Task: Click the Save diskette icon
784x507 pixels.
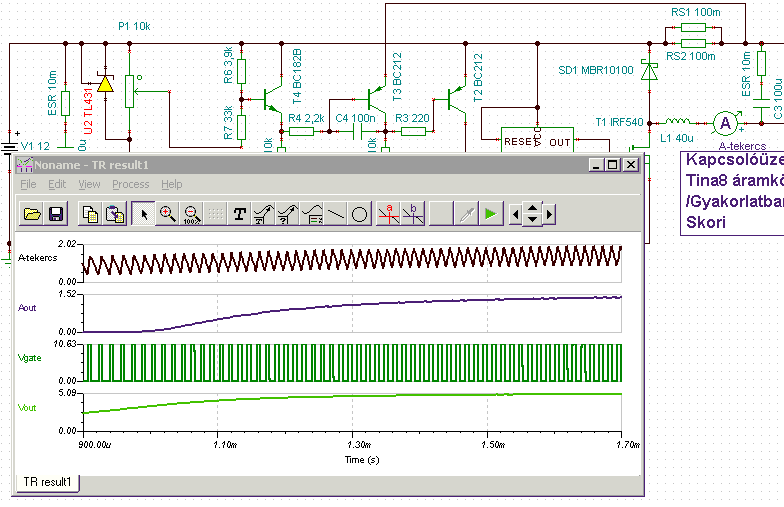Action: pyautogui.click(x=55, y=213)
